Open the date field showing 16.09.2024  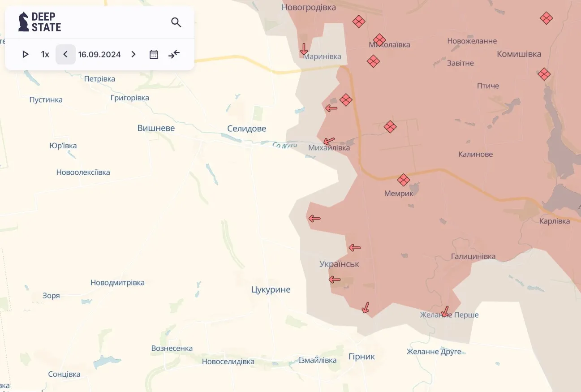[99, 54]
